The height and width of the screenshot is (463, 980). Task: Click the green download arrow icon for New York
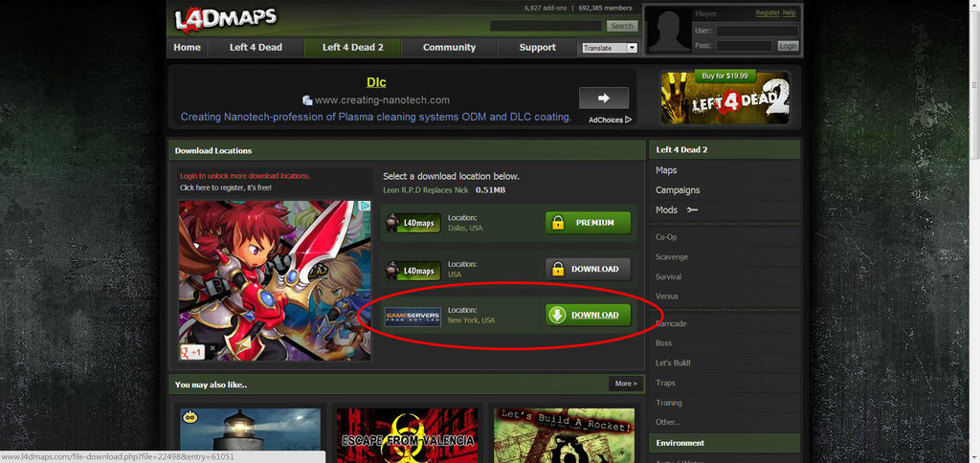(x=557, y=316)
